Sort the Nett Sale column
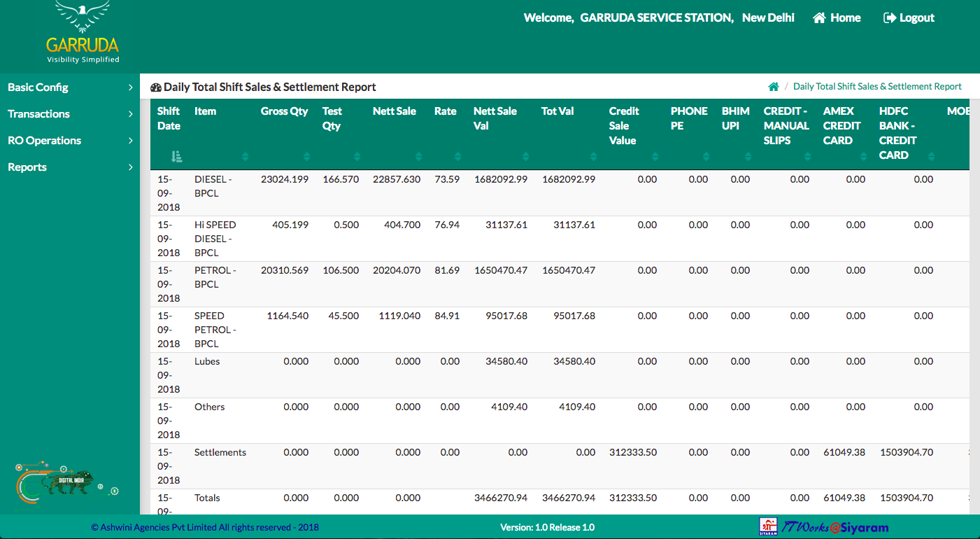Viewport: 980px width, 539px height. coord(418,156)
